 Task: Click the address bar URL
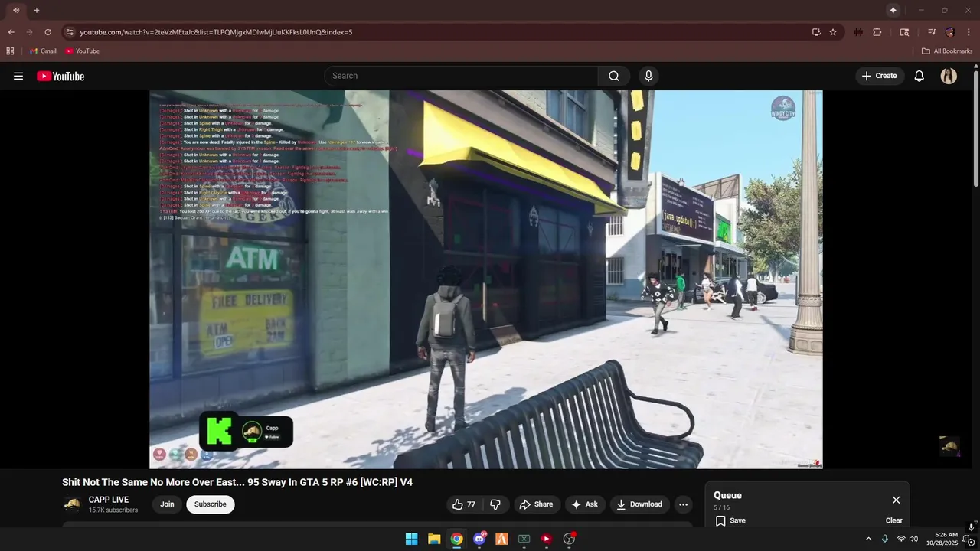point(216,32)
